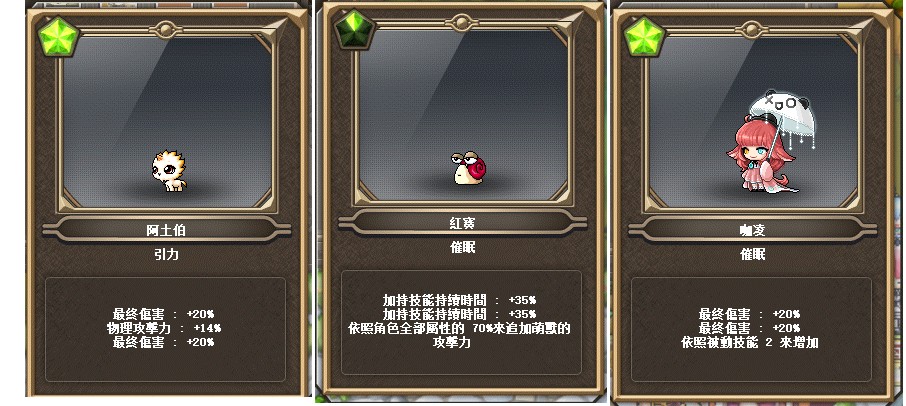This screenshot has height=406, width=906.
Task: Click the 咖凌 name banner
Action: (752, 230)
